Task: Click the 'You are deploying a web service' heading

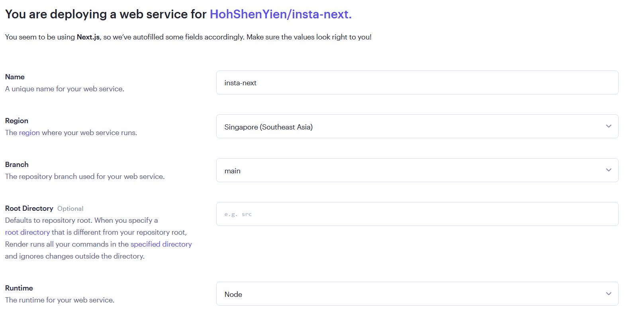Action: (106, 14)
